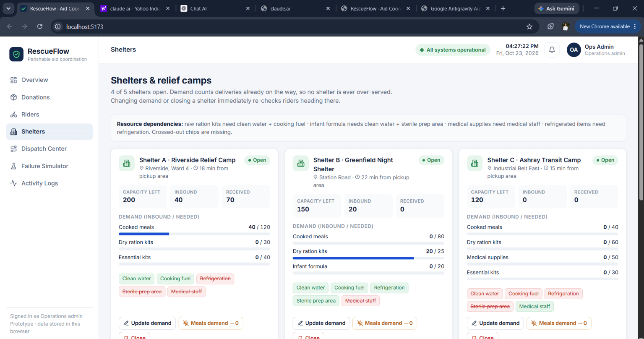Screen dimensions: 644x339
Task: Close the claude ai - Yahoo India tab
Action: (x=168, y=8)
